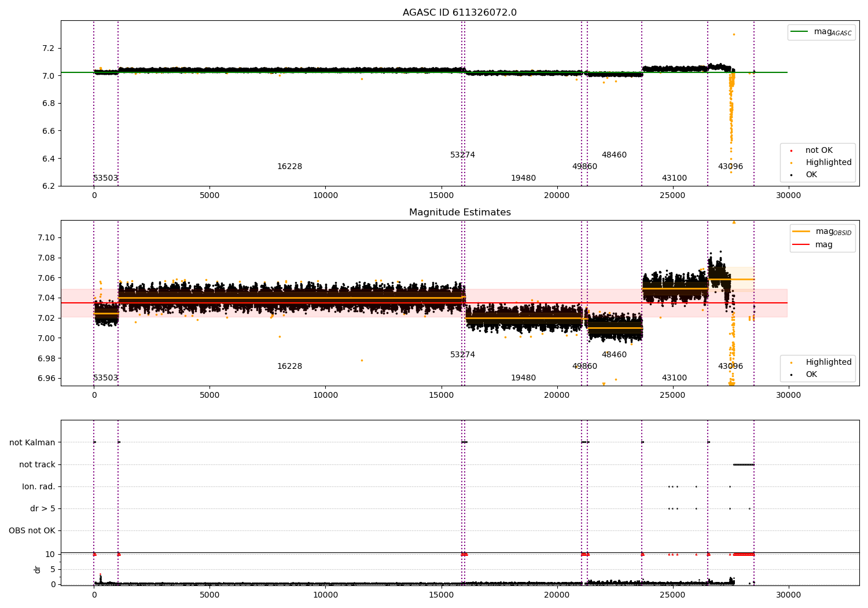Click obsid label 53274 in Magnitude Estimates plot
This screenshot has width=868, height=608.
[462, 355]
